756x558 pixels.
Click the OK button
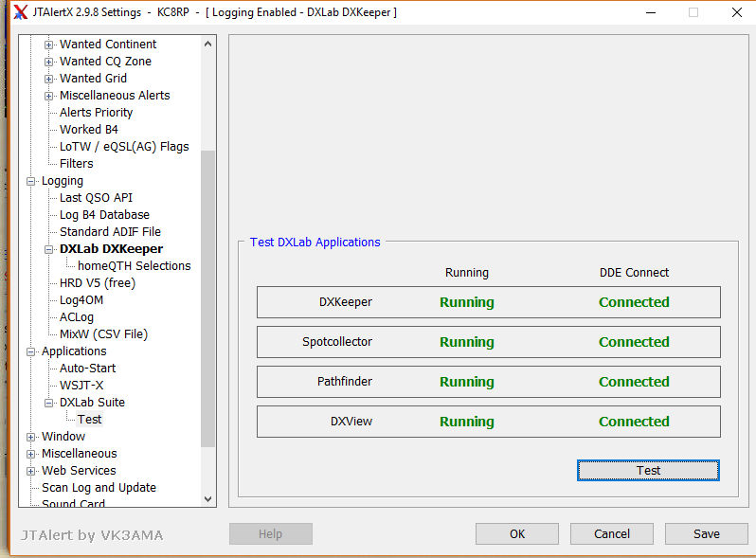coord(516,534)
